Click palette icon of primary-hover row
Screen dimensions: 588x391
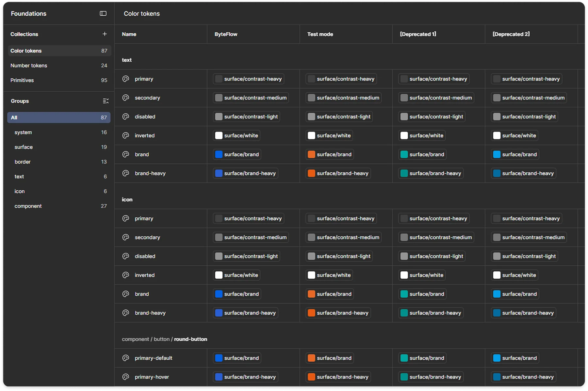[x=126, y=377]
